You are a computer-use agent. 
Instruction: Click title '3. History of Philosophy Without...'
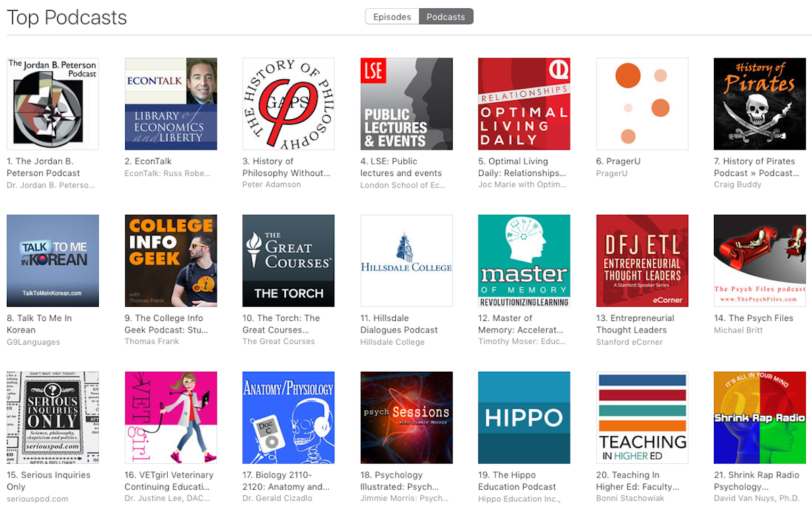286,167
